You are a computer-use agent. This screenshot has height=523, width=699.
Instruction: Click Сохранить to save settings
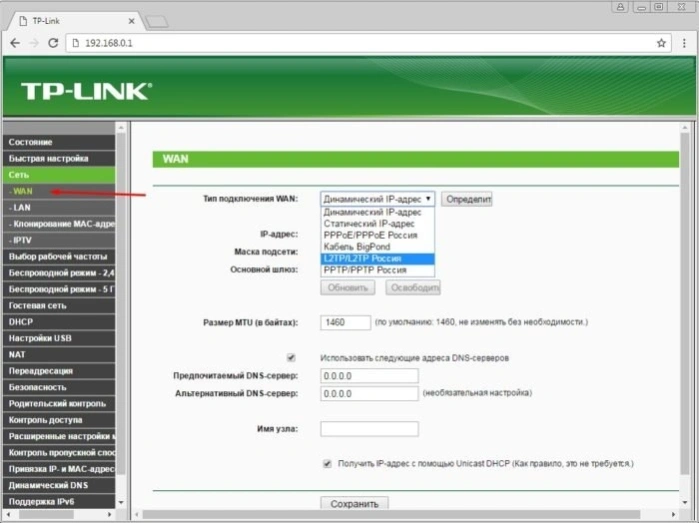point(354,503)
